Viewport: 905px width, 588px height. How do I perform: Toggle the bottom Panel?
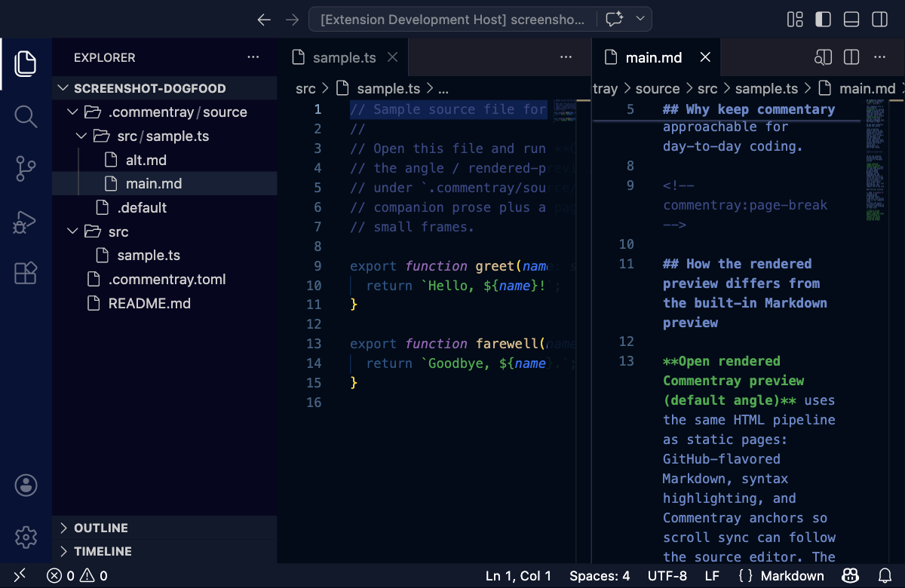coord(851,20)
